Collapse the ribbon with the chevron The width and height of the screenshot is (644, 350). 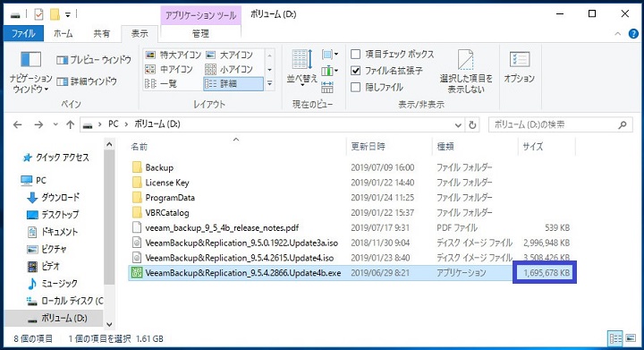point(618,34)
